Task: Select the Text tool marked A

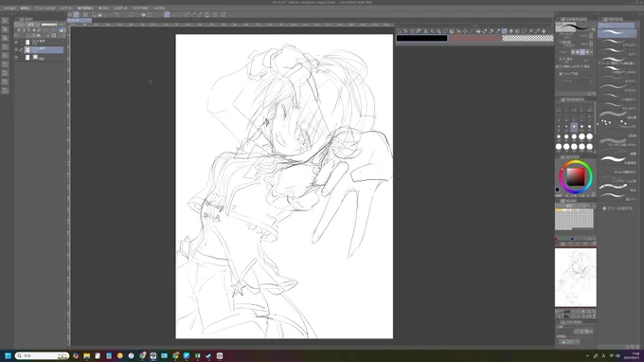Action: click(x=425, y=31)
